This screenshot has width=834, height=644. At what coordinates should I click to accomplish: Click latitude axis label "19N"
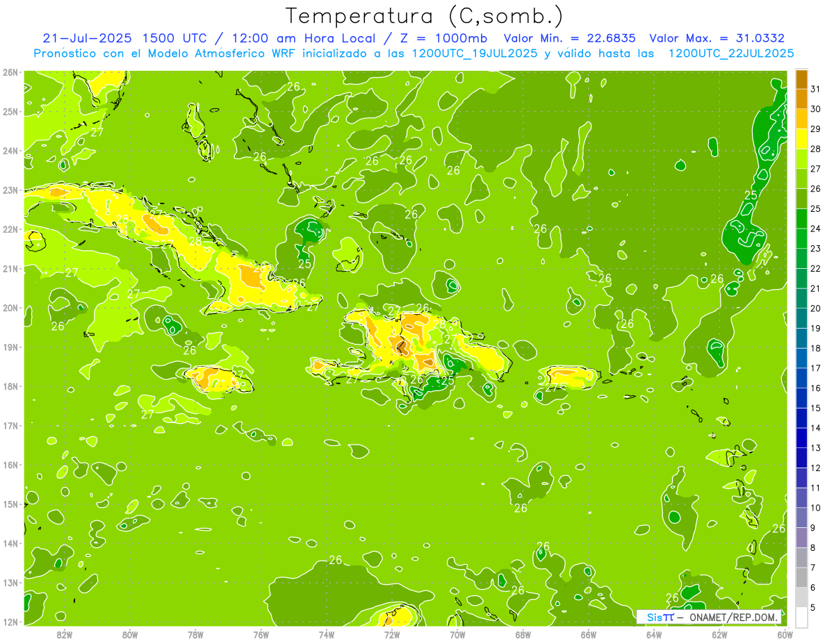pyautogui.click(x=10, y=347)
